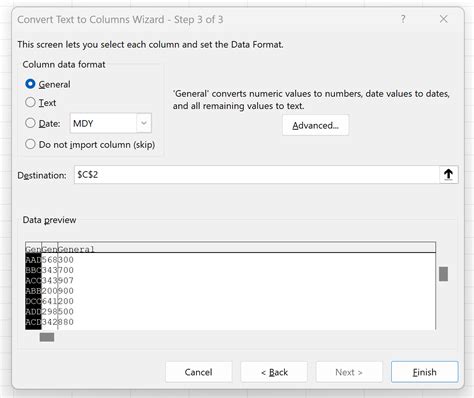474x398 pixels.
Task: Click the collapse dialog arrow beside Destination
Action: tap(448, 174)
